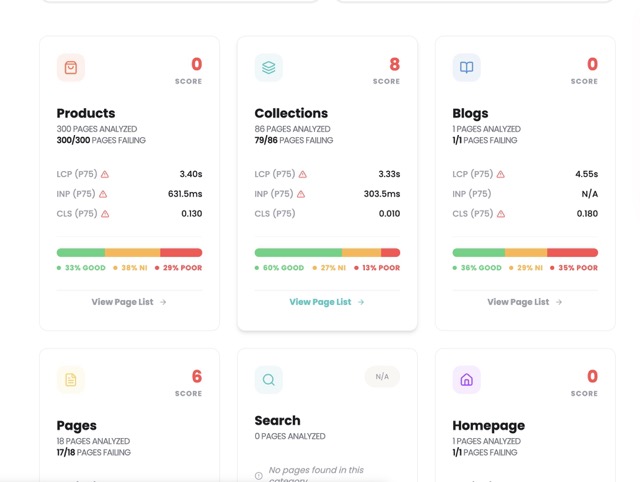Select the Search card title

pos(278,420)
